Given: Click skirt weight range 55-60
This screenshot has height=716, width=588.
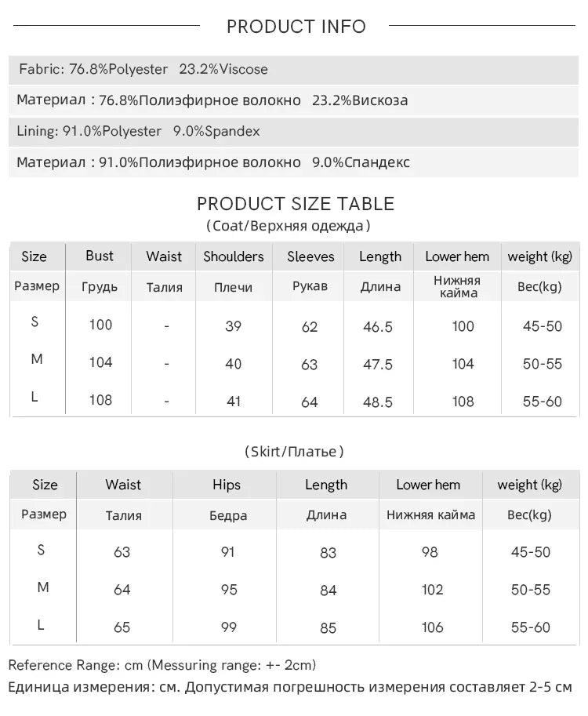Looking at the screenshot, I should pyautogui.click(x=531, y=628).
